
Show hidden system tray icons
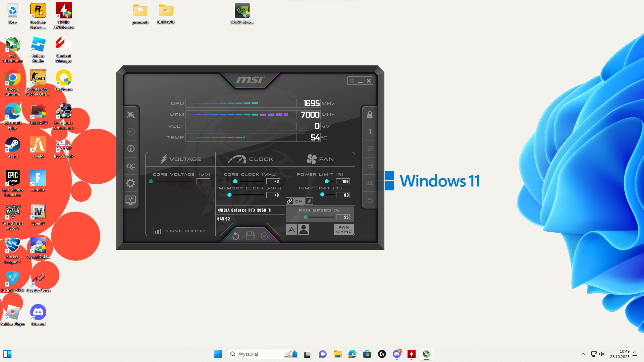[x=583, y=354]
